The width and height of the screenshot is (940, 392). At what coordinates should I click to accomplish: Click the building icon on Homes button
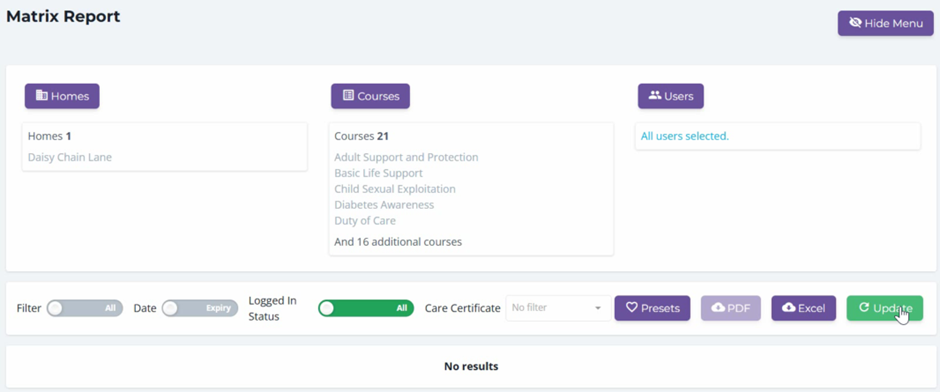[41, 95]
